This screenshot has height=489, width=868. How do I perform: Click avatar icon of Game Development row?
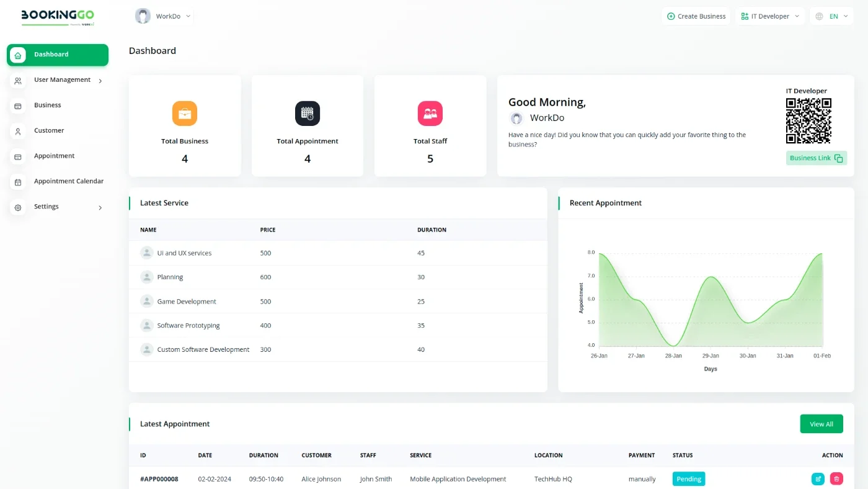pos(147,301)
